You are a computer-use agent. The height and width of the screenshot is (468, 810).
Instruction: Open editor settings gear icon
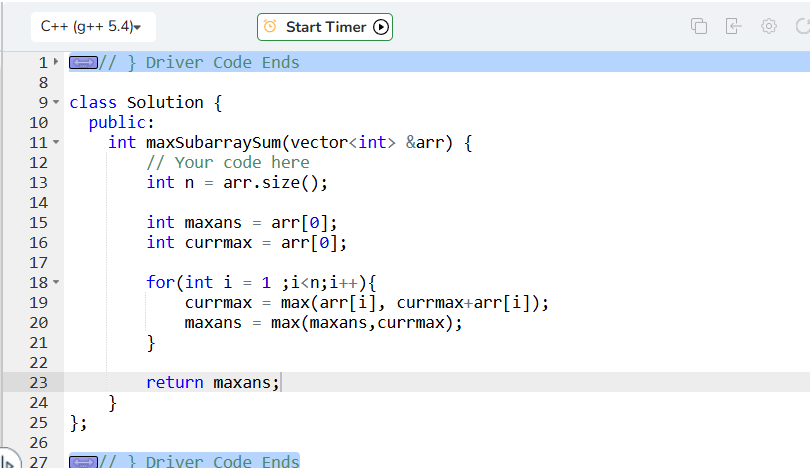pos(769,26)
